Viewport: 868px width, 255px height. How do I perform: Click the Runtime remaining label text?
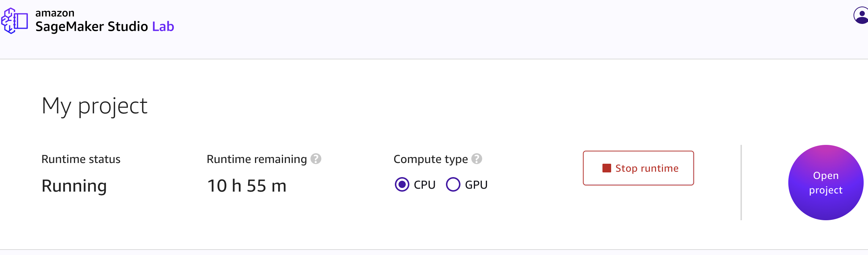pyautogui.click(x=257, y=159)
